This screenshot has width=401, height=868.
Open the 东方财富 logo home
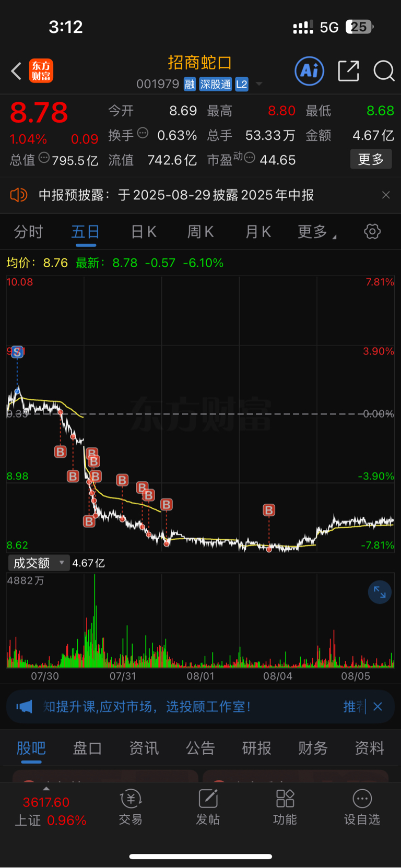tap(41, 71)
